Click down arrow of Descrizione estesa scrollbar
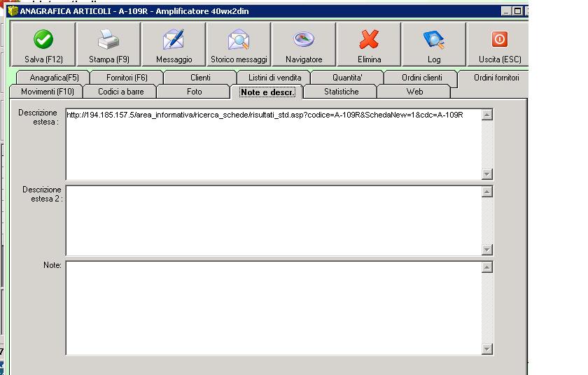 point(486,174)
